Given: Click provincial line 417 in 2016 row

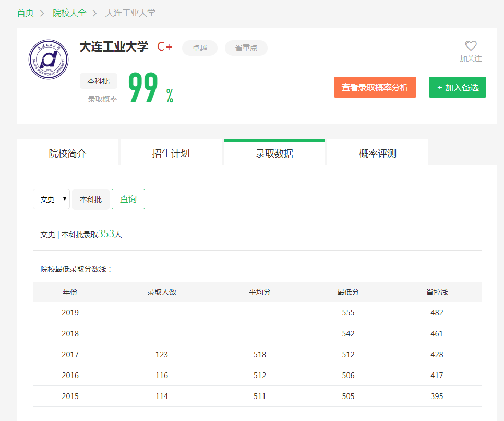Looking at the screenshot, I should click(437, 375).
